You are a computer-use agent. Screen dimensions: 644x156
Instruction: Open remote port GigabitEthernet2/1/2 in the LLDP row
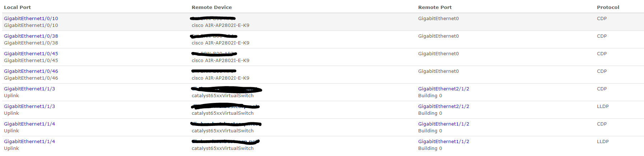tap(444, 107)
